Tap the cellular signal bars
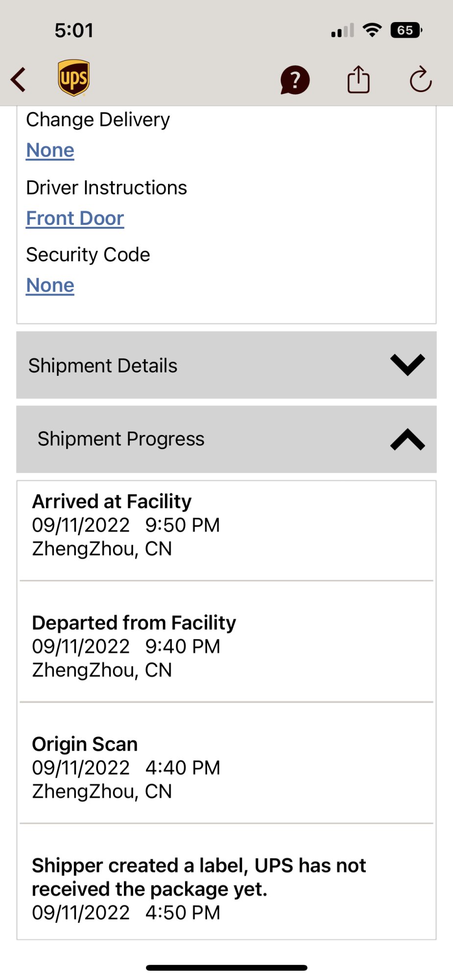The image size is (453, 980). 342,31
